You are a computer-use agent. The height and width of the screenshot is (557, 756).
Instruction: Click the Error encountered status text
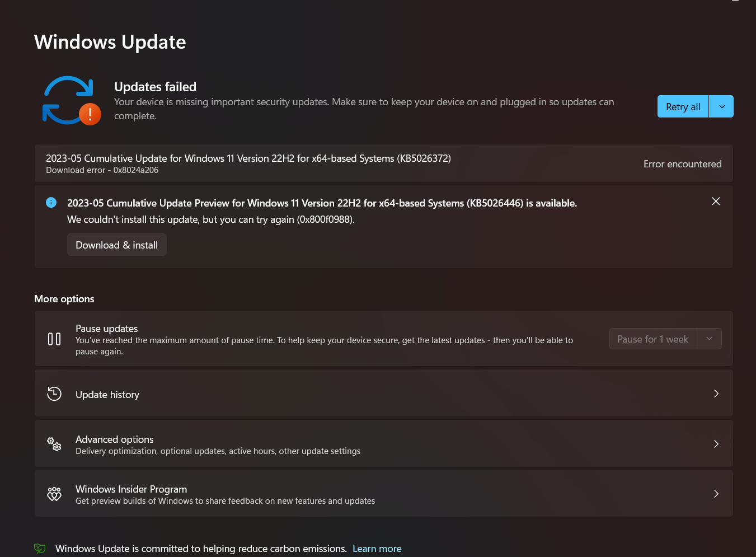(x=683, y=164)
